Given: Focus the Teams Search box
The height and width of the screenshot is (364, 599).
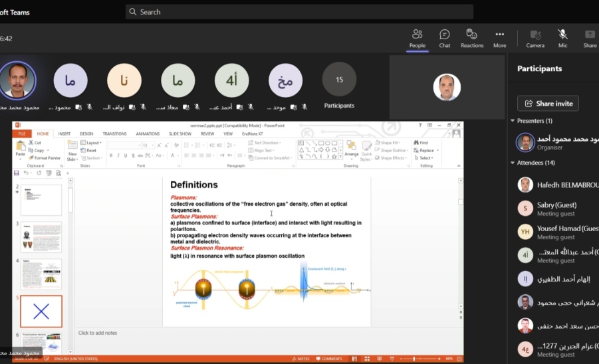Looking at the screenshot, I should [299, 12].
